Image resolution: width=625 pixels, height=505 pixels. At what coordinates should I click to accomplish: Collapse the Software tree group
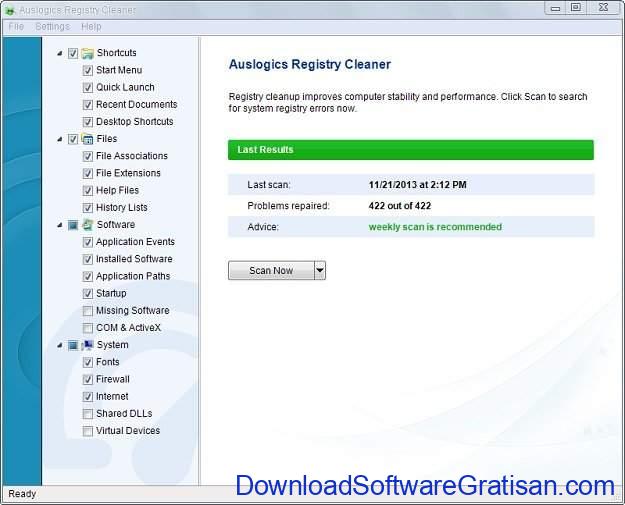60,225
